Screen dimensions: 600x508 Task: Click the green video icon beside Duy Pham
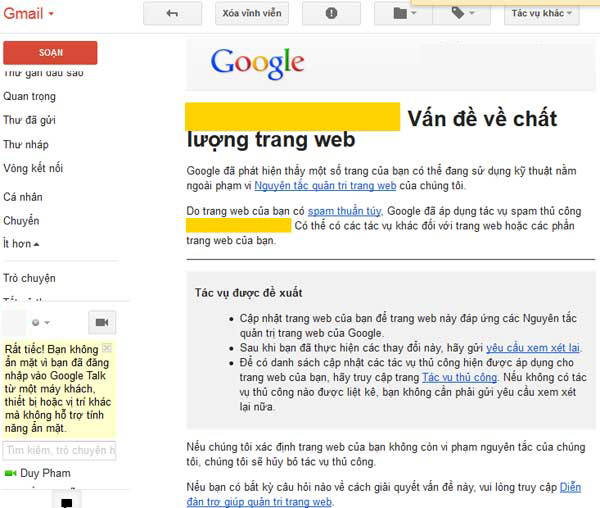pos(10,473)
